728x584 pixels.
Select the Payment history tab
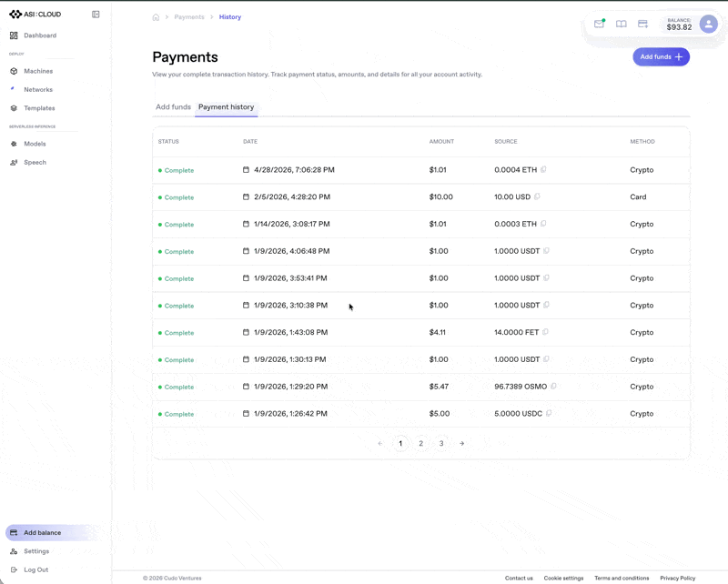[x=226, y=106]
